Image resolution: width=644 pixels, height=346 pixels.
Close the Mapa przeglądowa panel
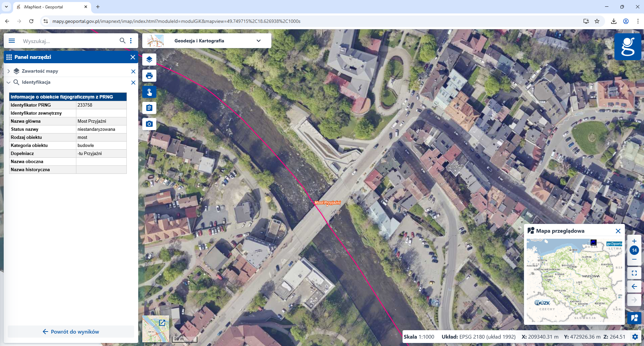click(618, 231)
